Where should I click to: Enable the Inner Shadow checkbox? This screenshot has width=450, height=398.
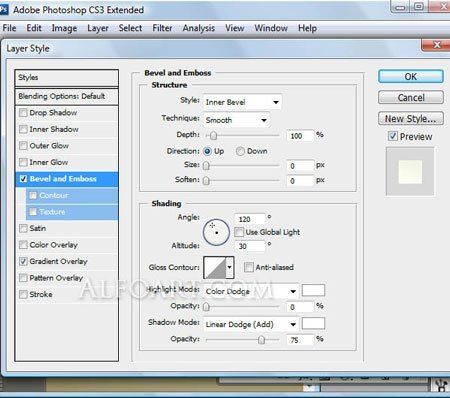[23, 129]
